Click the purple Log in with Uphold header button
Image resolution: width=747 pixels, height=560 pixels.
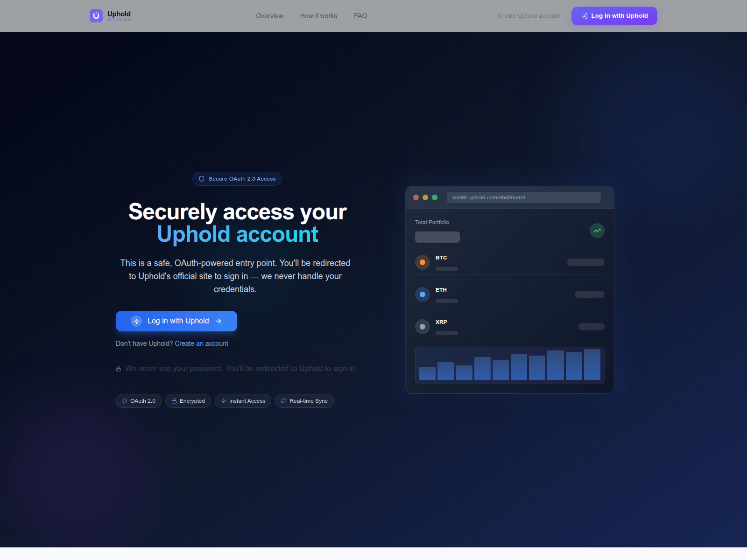(614, 16)
